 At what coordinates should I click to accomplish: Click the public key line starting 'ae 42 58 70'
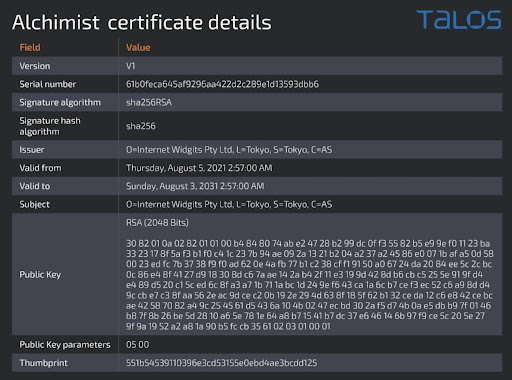click(308, 305)
